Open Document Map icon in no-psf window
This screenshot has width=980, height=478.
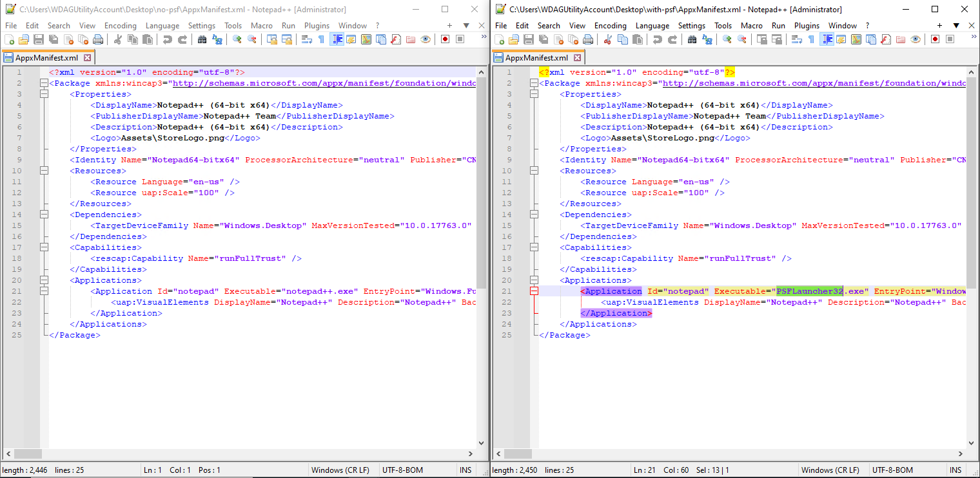[366, 39]
